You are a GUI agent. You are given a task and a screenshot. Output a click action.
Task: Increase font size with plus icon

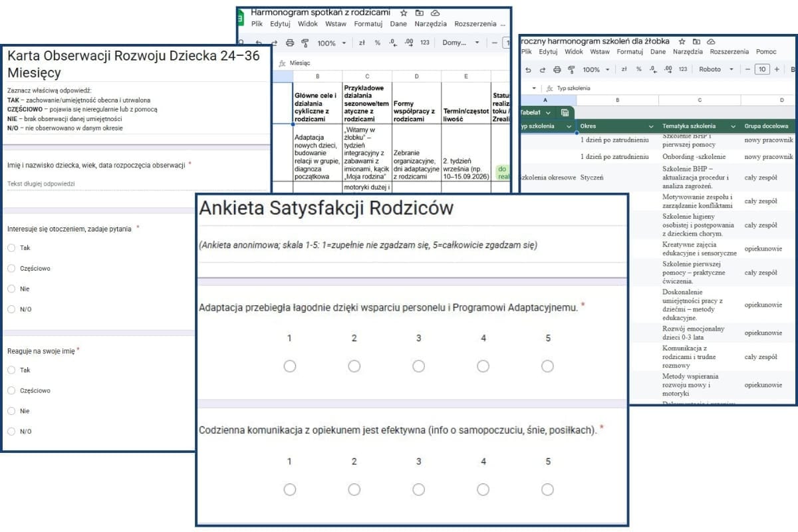coord(777,69)
